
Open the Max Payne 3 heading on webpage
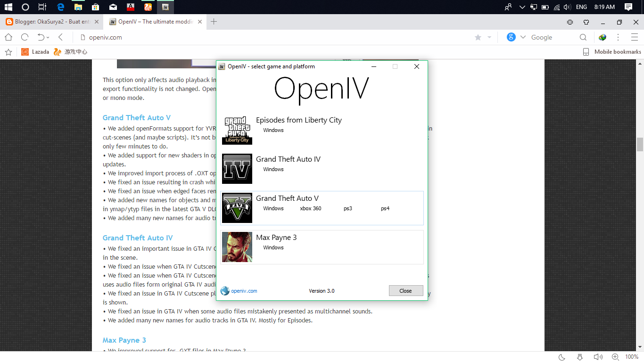click(x=124, y=340)
